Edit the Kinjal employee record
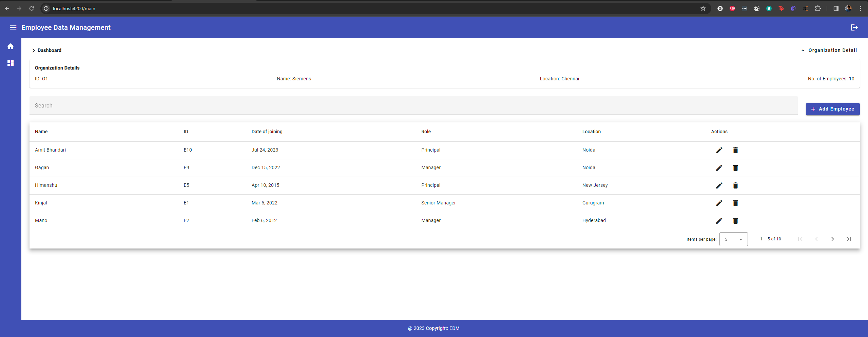This screenshot has height=337, width=868. point(719,203)
